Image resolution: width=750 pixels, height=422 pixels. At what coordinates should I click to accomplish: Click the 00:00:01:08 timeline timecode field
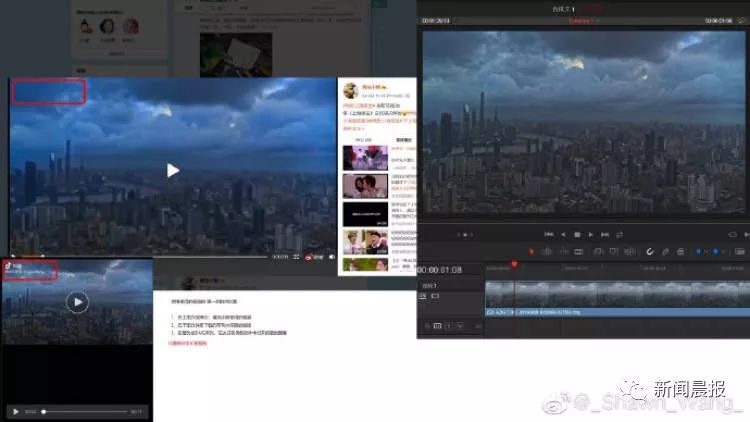440,270
